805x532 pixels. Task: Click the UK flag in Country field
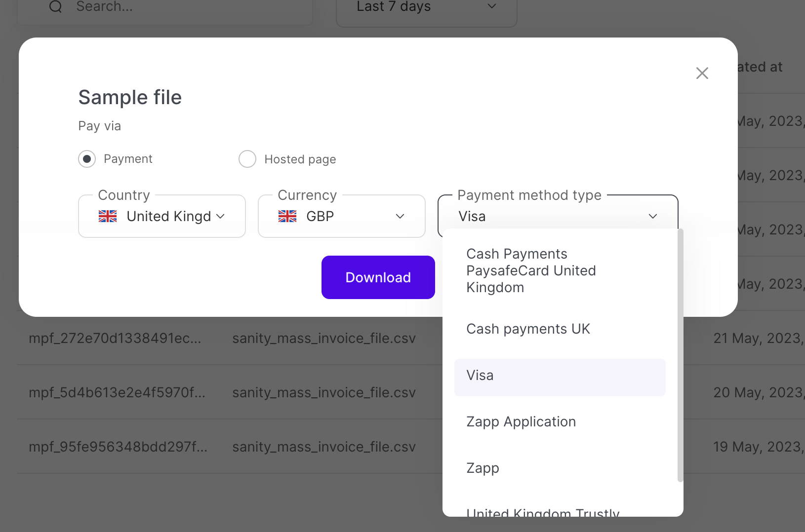108,216
